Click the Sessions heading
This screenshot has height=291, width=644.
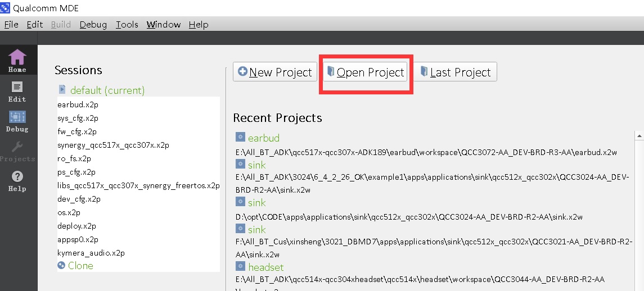click(78, 70)
